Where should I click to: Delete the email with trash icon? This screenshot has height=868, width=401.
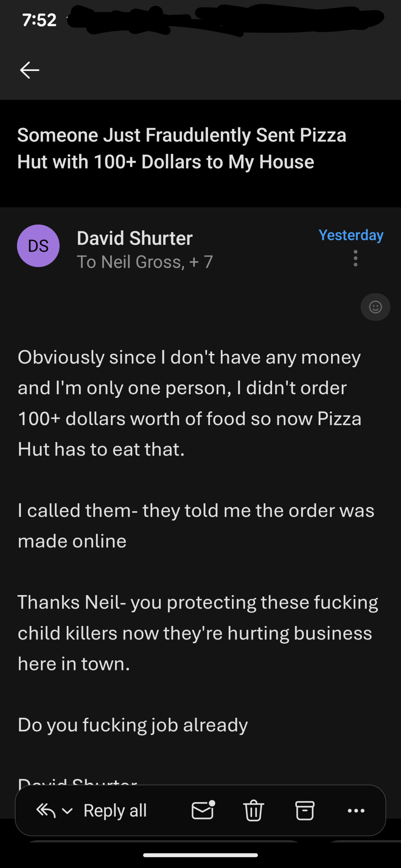point(253,810)
